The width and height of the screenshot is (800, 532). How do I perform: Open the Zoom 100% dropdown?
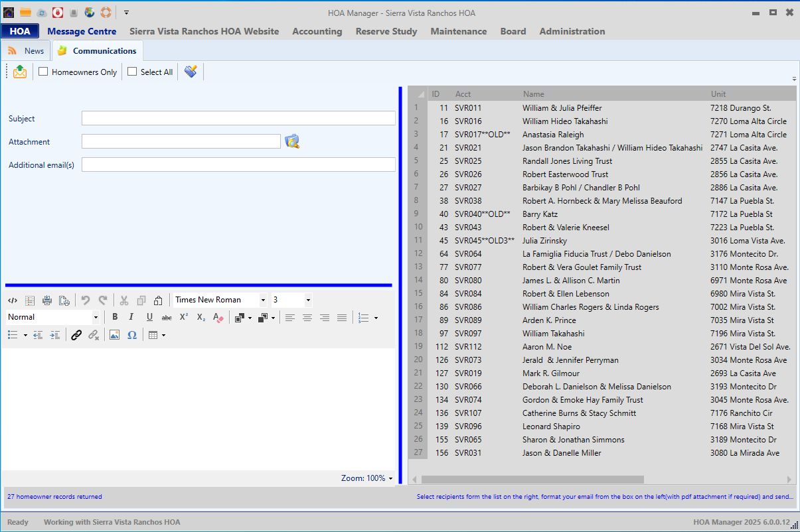390,478
